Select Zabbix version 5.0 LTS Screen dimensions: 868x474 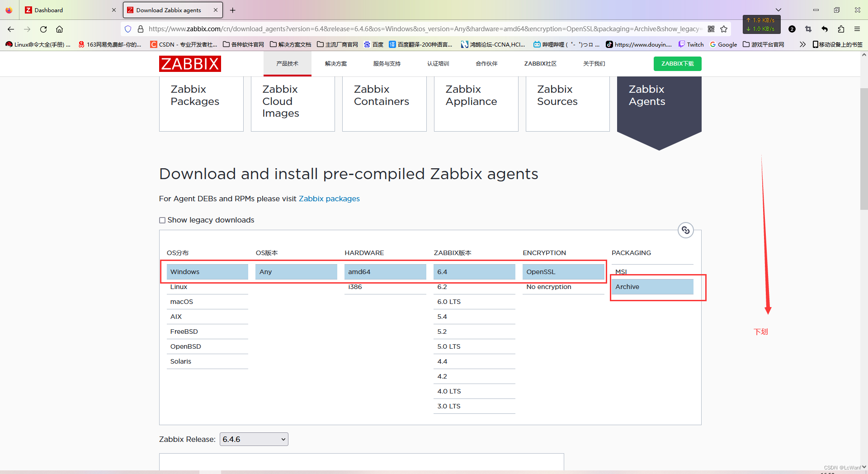coord(474,346)
